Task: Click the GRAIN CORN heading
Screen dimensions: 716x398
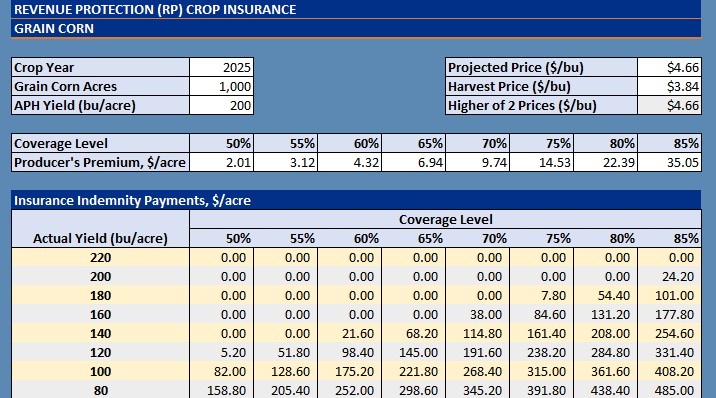Action: [54, 28]
